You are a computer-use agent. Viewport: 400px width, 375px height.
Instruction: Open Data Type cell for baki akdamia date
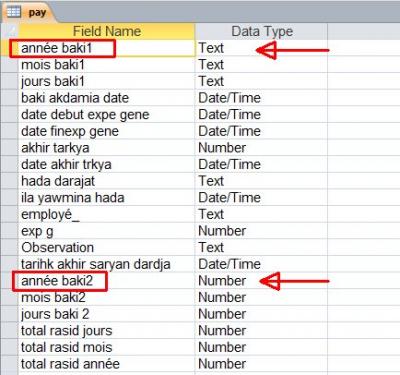261,98
